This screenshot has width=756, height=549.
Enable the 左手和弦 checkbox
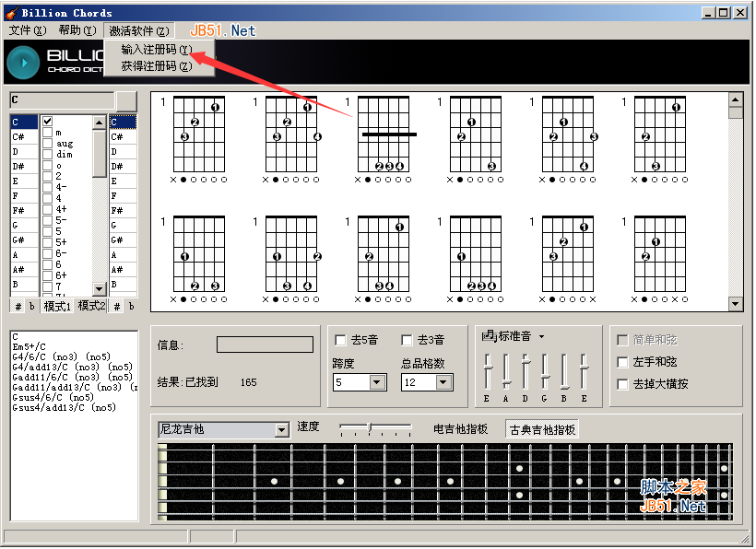tap(622, 362)
